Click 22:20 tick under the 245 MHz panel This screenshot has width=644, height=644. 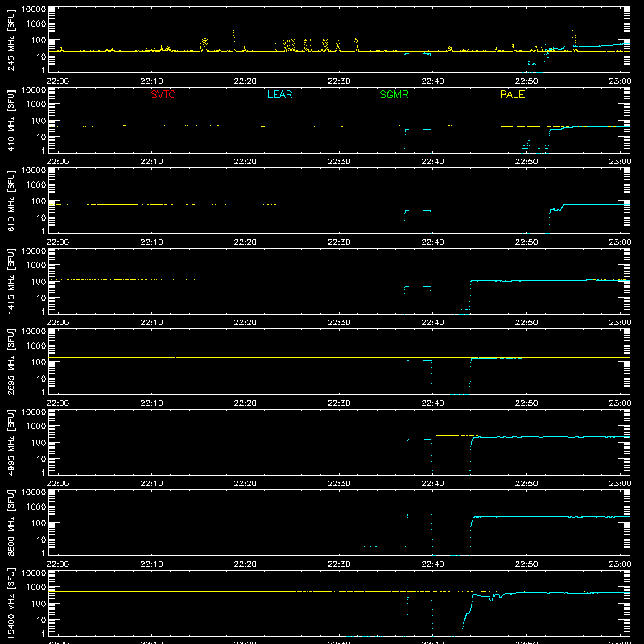[x=246, y=81]
